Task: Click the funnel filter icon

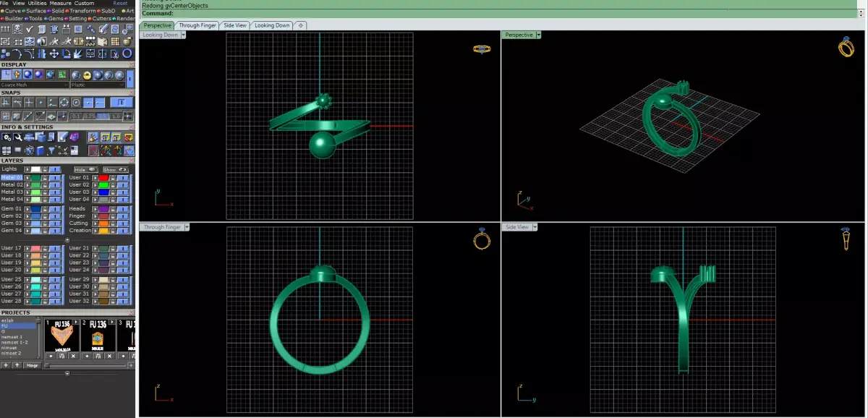Action: (51, 150)
